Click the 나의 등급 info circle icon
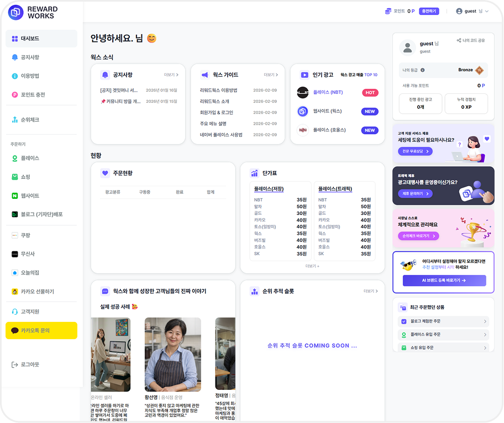 tap(423, 70)
